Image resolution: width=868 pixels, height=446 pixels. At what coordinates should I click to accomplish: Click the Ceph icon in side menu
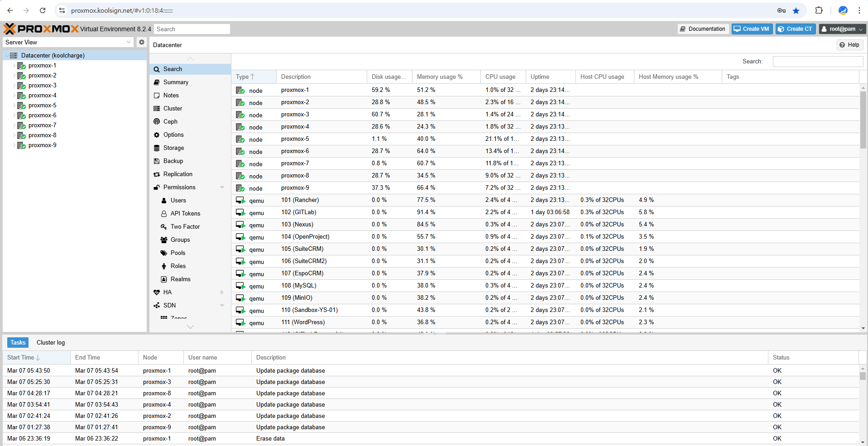click(157, 122)
